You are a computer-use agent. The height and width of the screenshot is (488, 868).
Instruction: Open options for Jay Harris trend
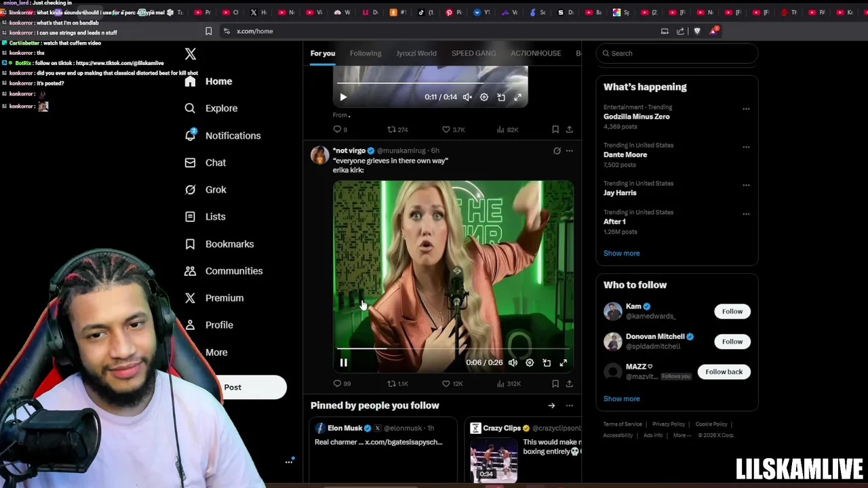[x=746, y=184]
